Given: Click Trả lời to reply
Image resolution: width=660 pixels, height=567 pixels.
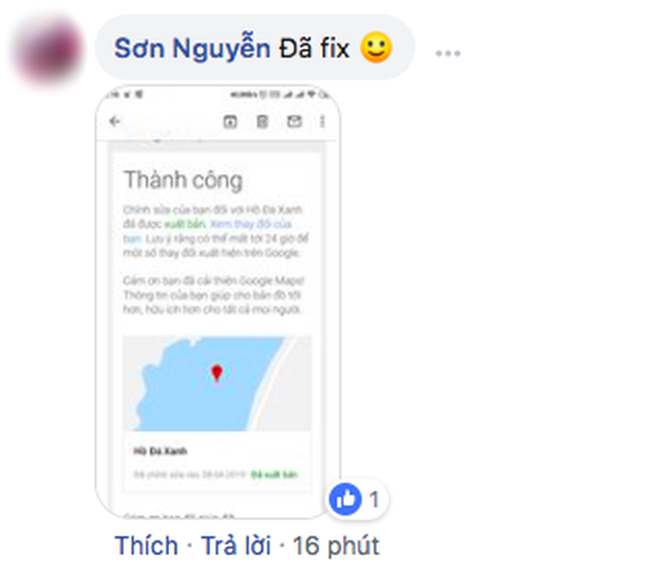Looking at the screenshot, I should click(x=236, y=546).
